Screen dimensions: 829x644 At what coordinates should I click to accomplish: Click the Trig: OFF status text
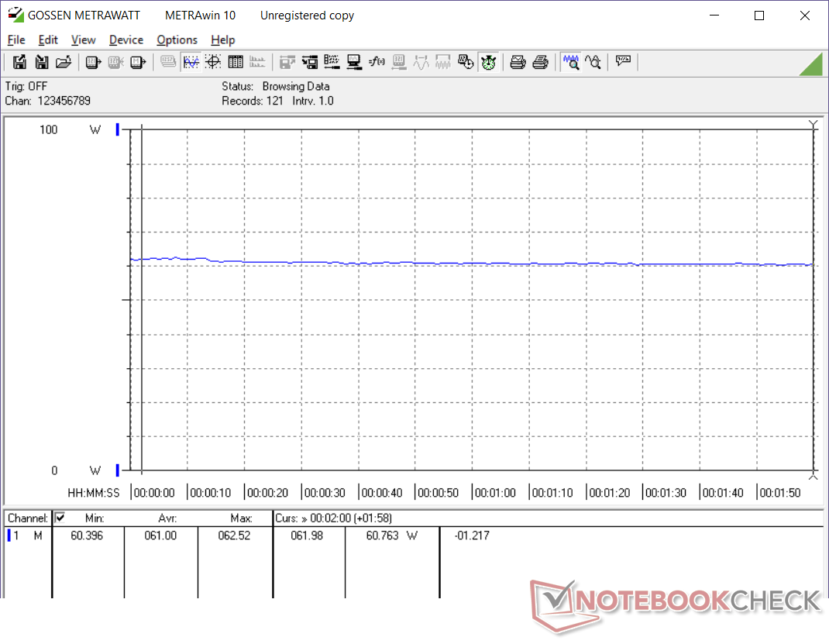pyautogui.click(x=26, y=86)
